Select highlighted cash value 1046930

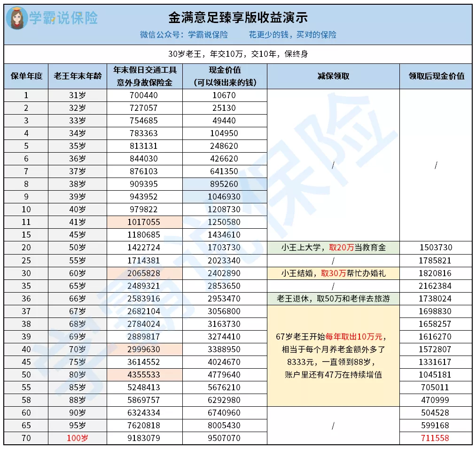pyautogui.click(x=224, y=197)
